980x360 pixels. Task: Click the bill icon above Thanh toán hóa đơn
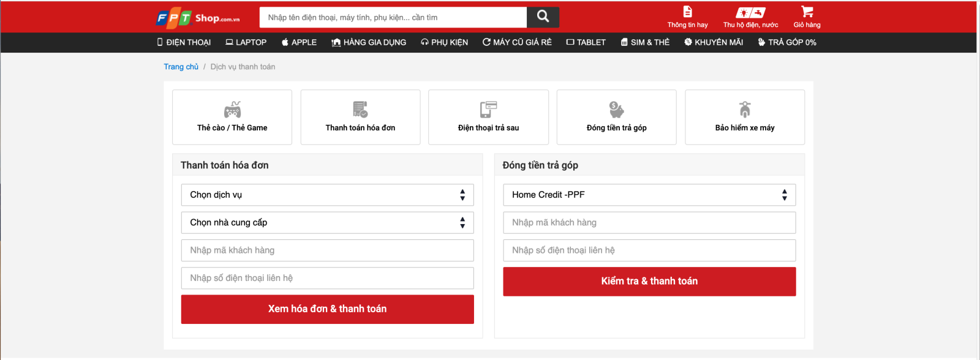tap(360, 110)
